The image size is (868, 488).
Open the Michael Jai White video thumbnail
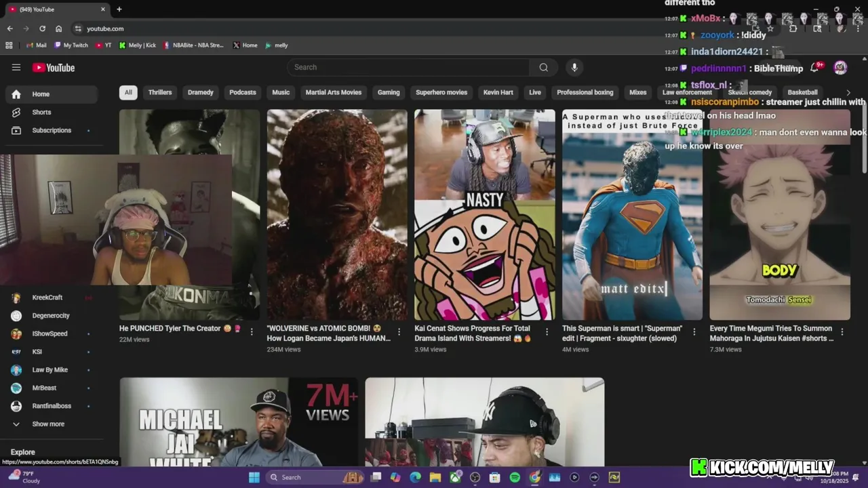[239, 422]
